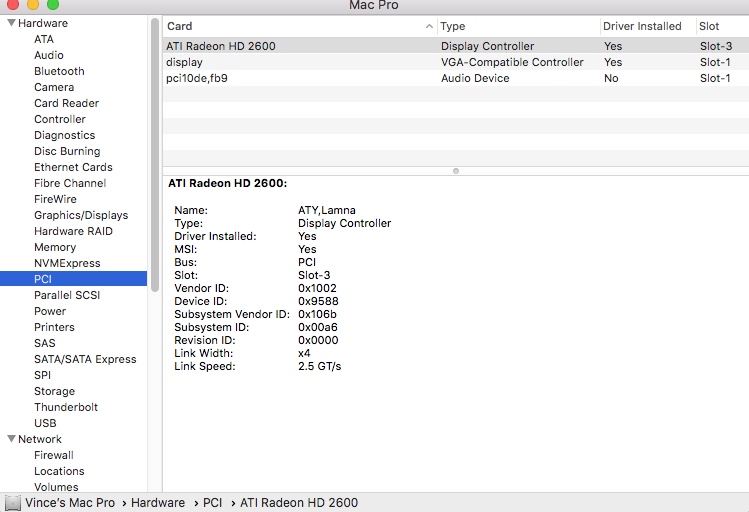Toggle the Card column sort arrow

tap(429, 26)
